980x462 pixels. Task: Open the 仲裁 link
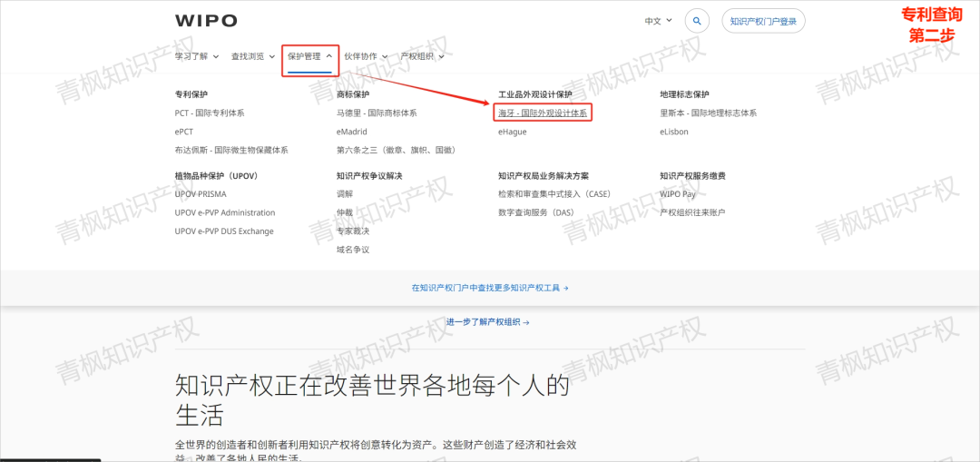(345, 212)
